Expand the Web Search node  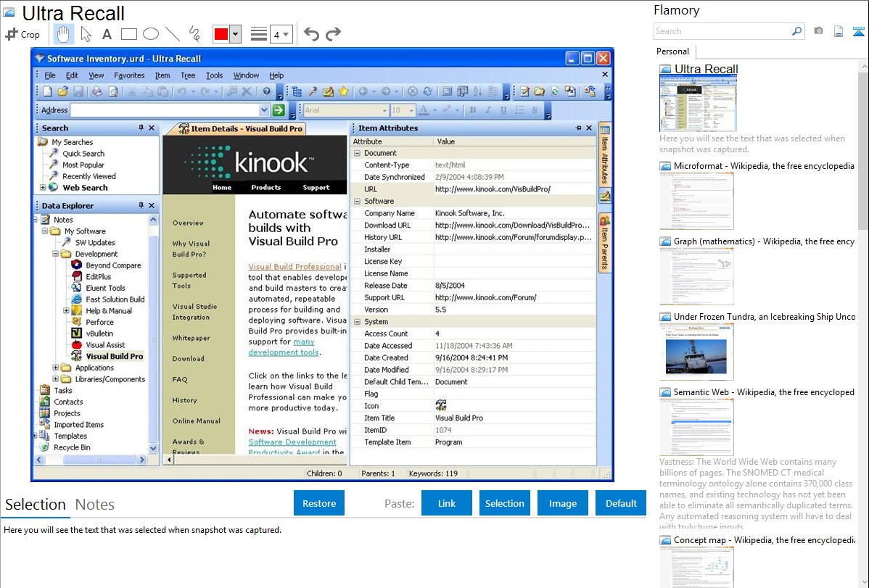(43, 187)
